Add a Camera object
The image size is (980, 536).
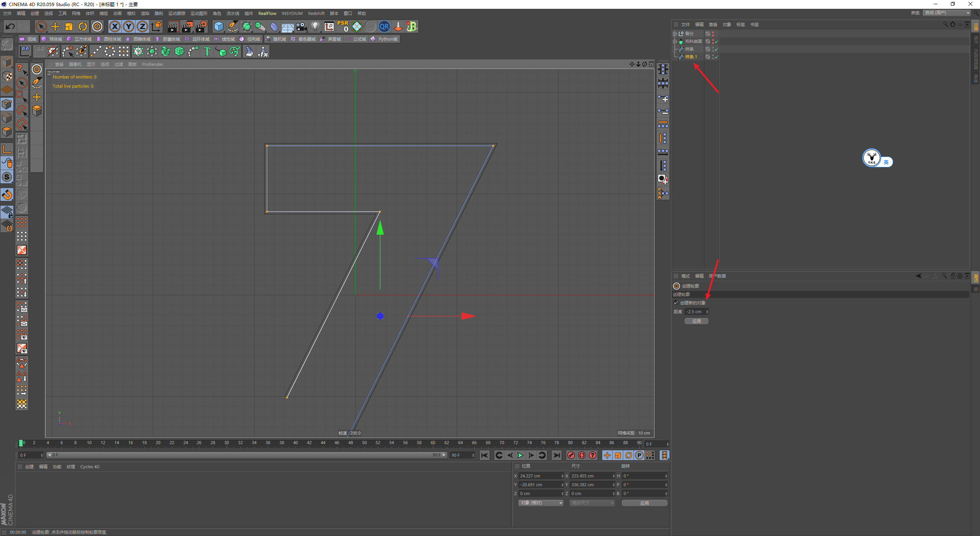click(x=302, y=26)
